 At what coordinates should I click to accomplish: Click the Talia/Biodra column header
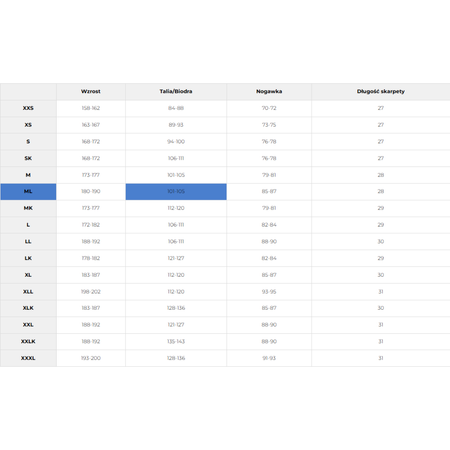click(176, 91)
